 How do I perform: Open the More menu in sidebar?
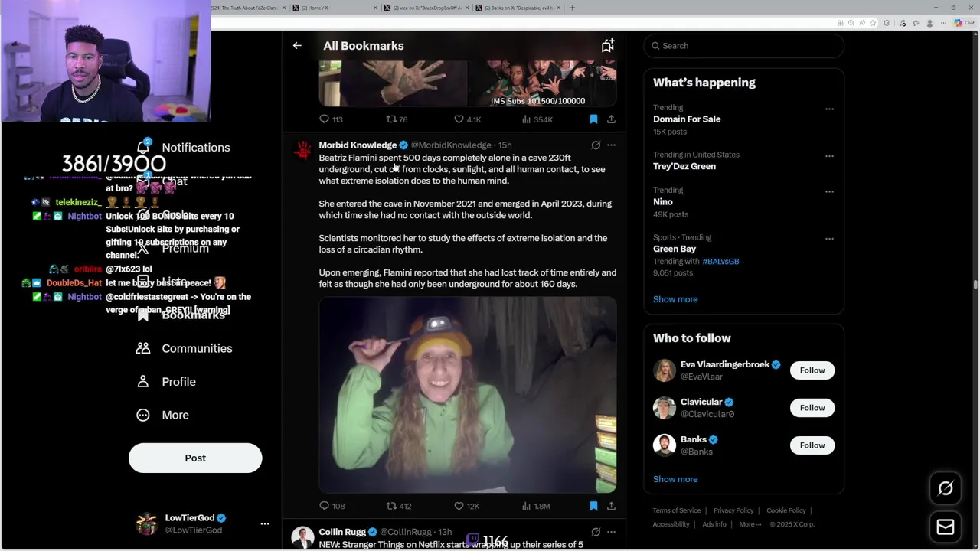(x=162, y=415)
